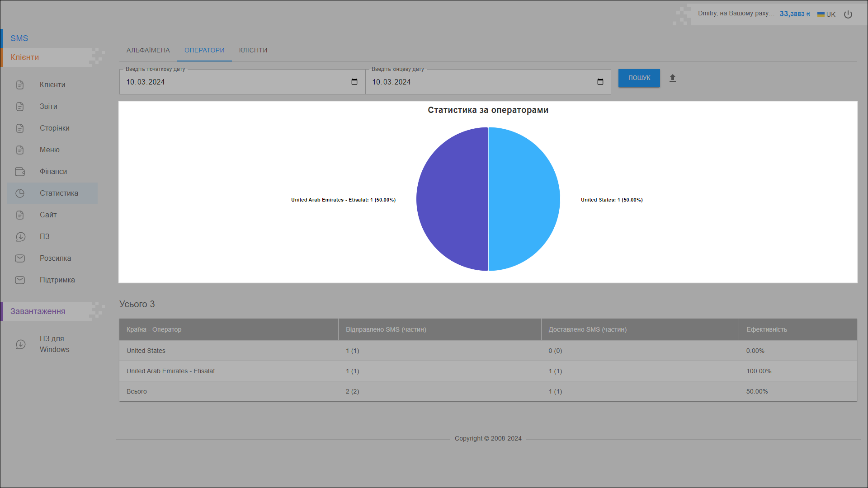The image size is (868, 488).
Task: Collapse the Завантаження sidebar section
Action: pyautogui.click(x=38, y=311)
